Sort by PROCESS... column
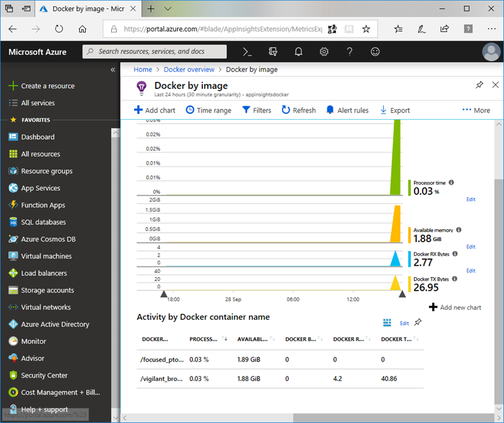The image size is (504, 423). click(x=225, y=339)
